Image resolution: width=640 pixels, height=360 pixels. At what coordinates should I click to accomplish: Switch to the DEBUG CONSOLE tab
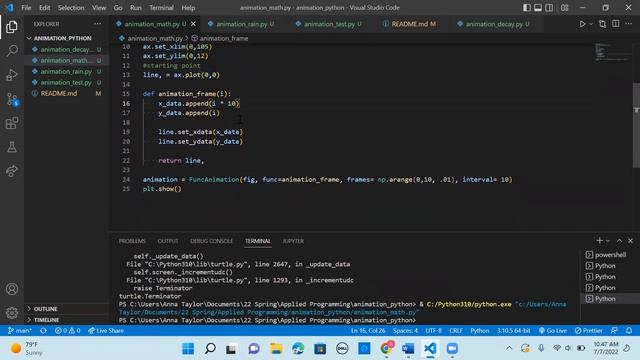(x=211, y=241)
